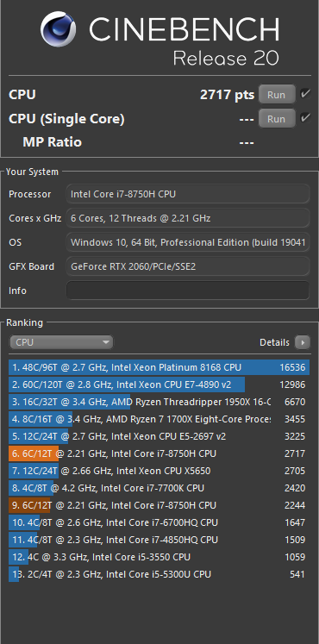This screenshot has height=644, width=319.
Task: Open the CPU ranking type dropdown
Action: pos(61,342)
